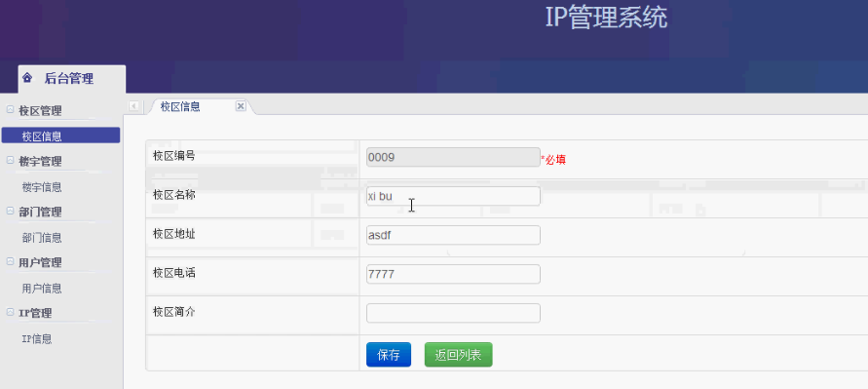Click the IP管理系统 title
Screen dimensions: 868x389
pos(607,19)
